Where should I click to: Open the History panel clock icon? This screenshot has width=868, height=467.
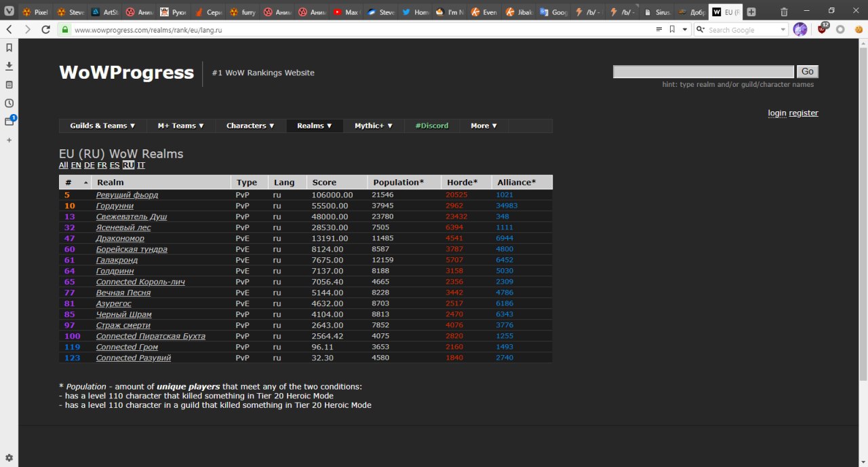[x=9, y=103]
